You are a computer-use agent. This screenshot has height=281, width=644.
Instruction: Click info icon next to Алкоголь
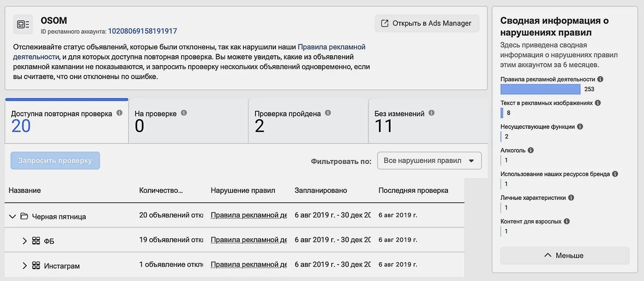(531, 150)
